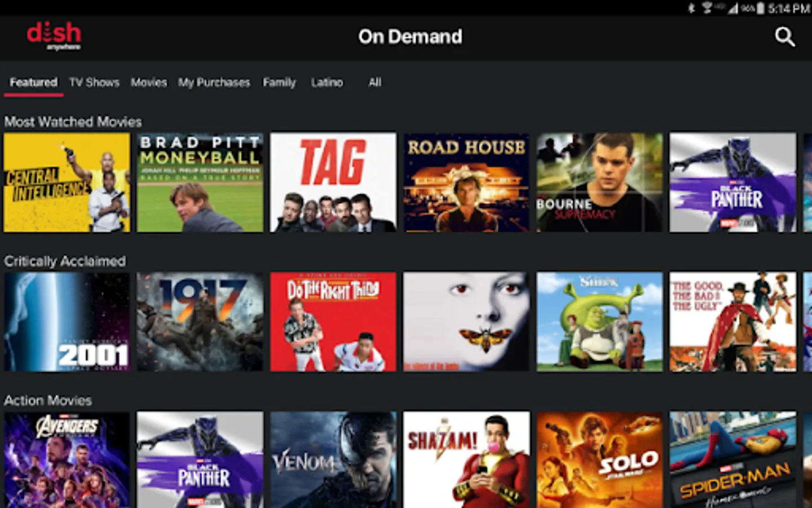
Task: Switch to the TV Shows tab
Action: point(94,82)
